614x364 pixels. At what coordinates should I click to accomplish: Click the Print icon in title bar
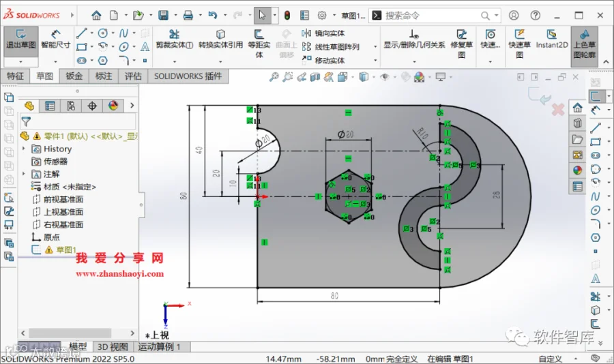[188, 15]
